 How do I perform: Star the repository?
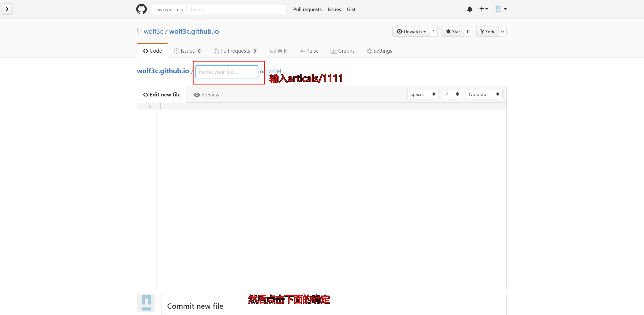pos(453,31)
